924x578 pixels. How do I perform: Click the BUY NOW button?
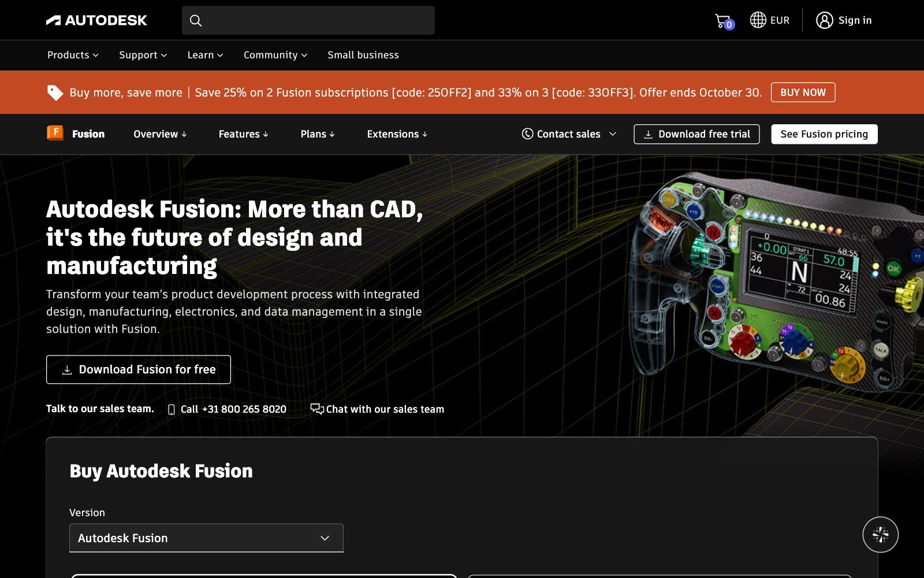(803, 92)
